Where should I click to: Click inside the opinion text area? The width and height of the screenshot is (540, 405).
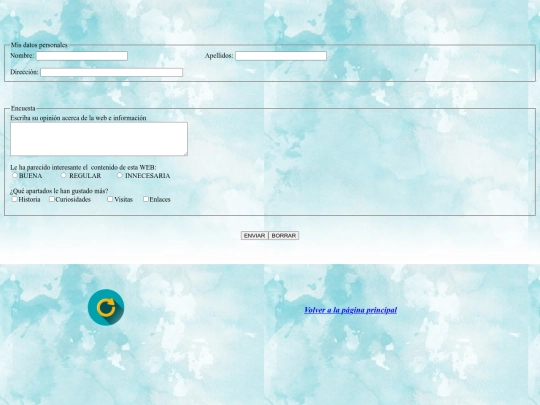tap(99, 139)
